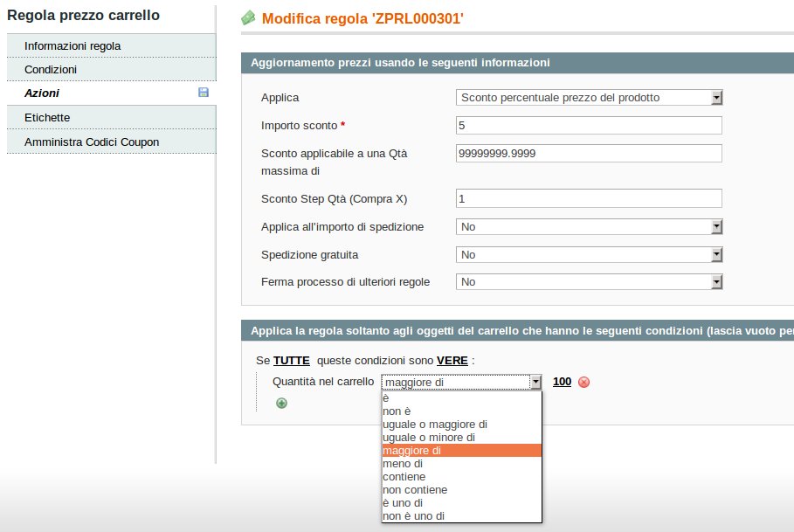Open Amministra Codici Coupon tab

click(x=92, y=142)
